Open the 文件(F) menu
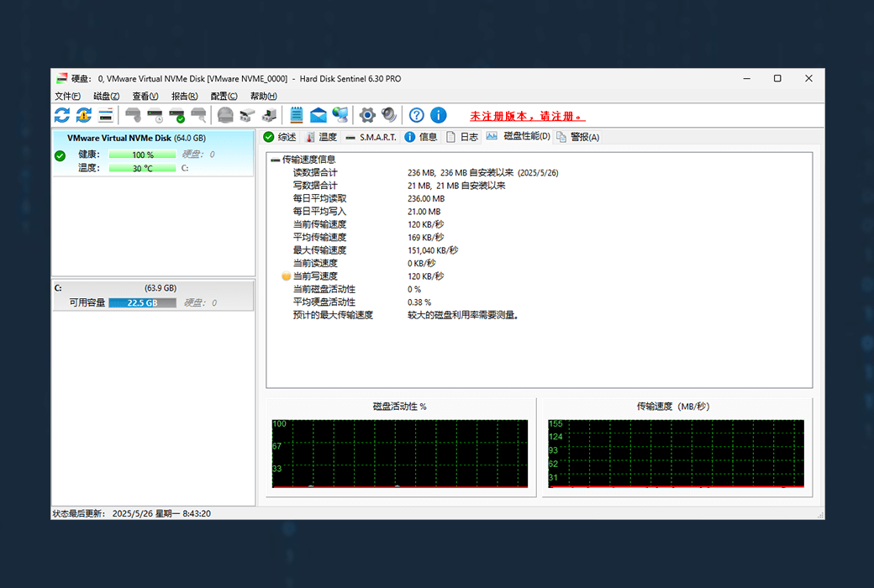Viewport: 874px width, 588px height. pyautogui.click(x=67, y=96)
